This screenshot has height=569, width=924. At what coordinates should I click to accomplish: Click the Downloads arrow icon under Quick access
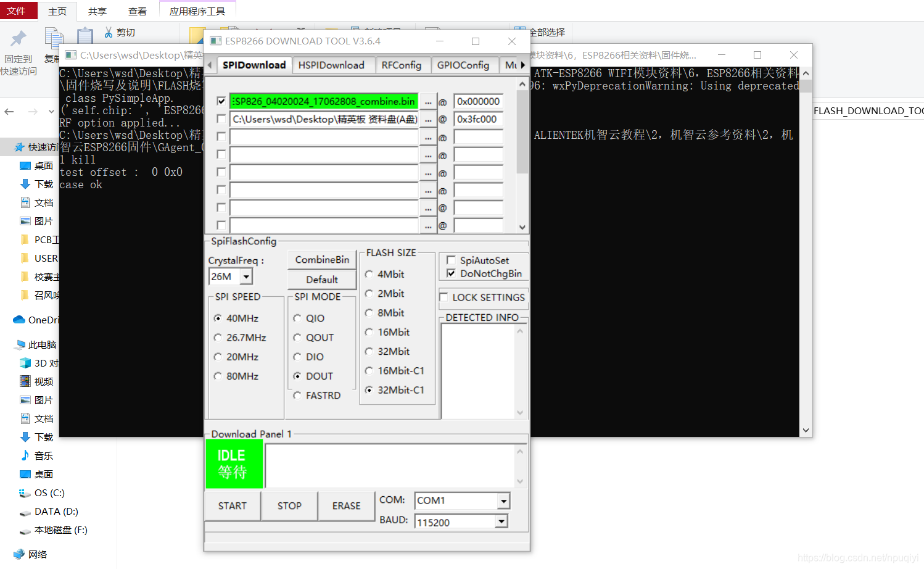(x=25, y=184)
